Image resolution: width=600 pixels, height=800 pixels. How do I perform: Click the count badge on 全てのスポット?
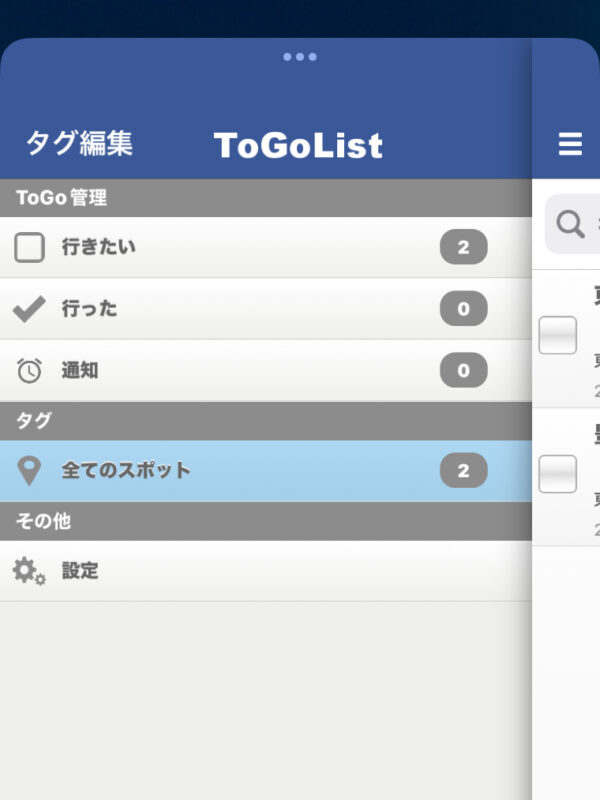463,470
